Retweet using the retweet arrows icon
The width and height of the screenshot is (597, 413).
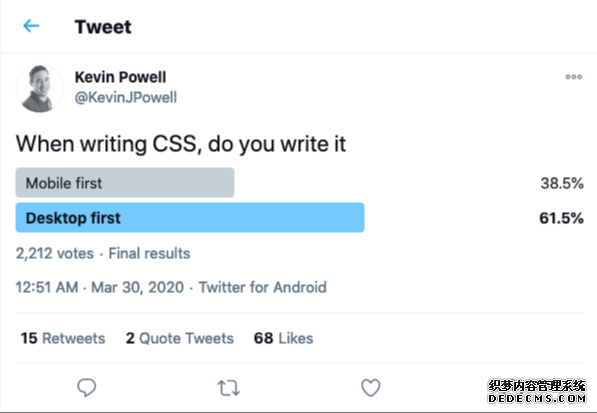[228, 388]
